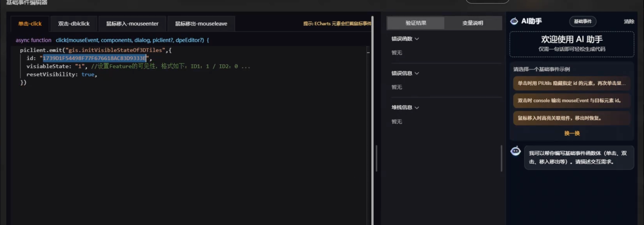Click 换一换 to refresh examples
Image resolution: width=644 pixels, height=225 pixels.
pos(572,133)
